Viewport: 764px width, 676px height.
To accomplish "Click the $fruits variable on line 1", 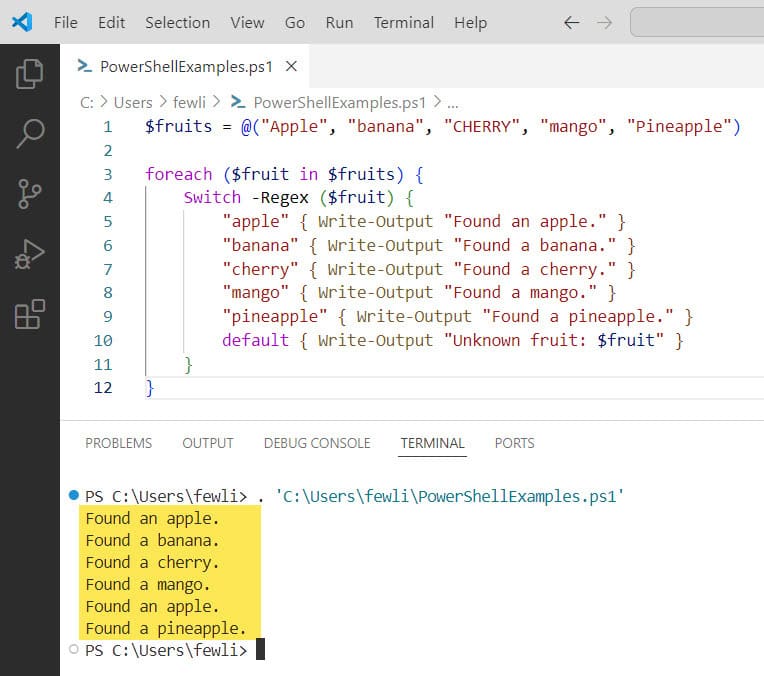I will click(x=178, y=127).
